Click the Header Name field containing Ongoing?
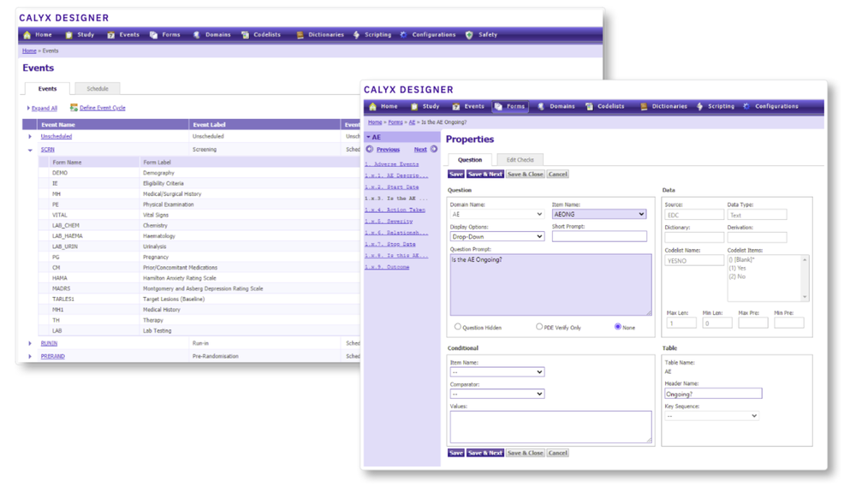The image size is (856, 504). [713, 394]
